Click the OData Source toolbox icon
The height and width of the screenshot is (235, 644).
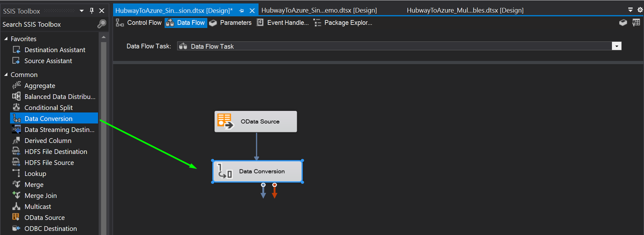(x=17, y=217)
